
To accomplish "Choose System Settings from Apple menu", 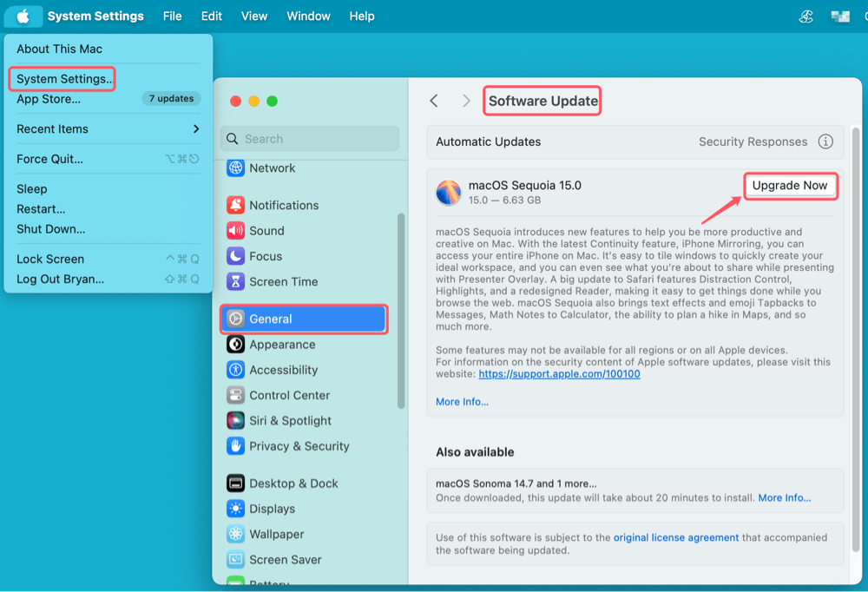I will tap(62, 79).
